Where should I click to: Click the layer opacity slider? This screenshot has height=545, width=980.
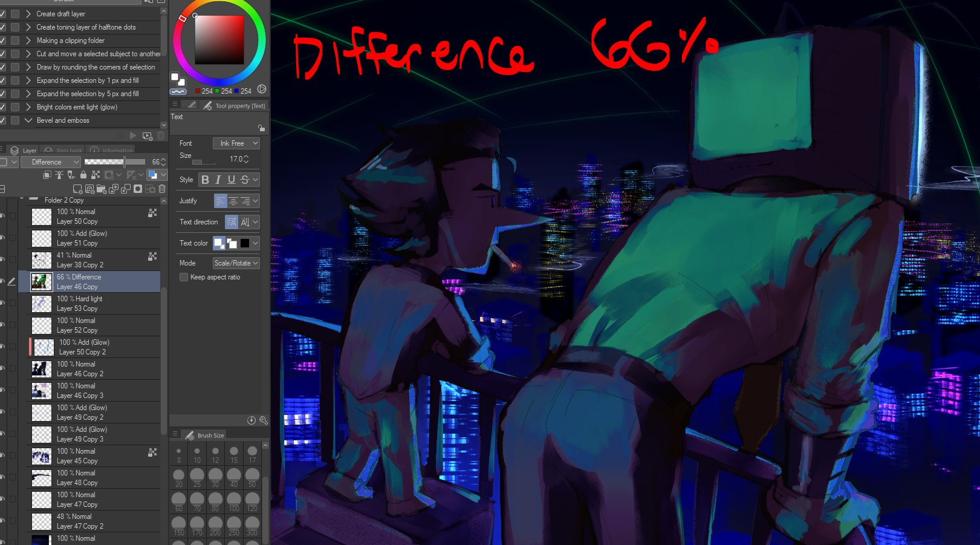click(115, 162)
